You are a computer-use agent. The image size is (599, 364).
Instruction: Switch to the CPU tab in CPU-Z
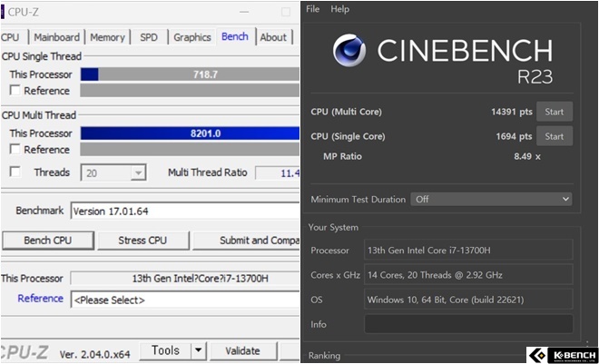(x=12, y=37)
